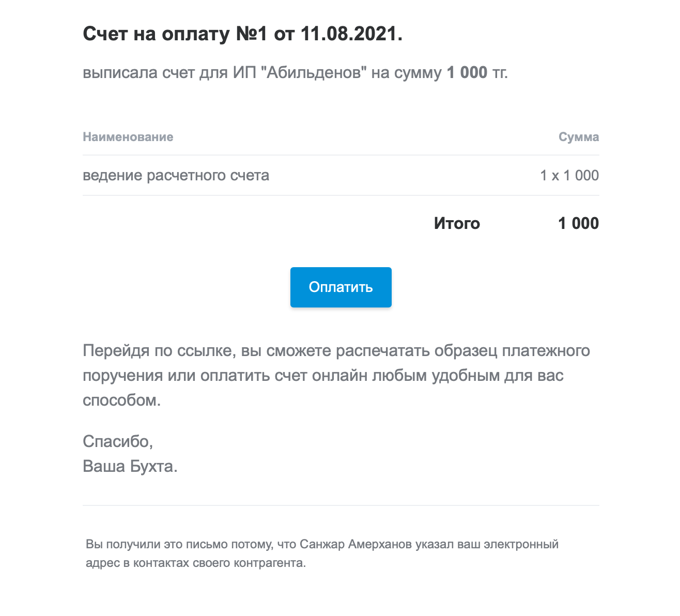Click the Итого label

tap(457, 223)
